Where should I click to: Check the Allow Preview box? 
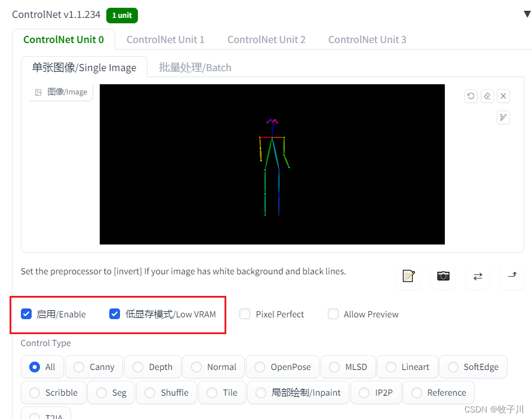[x=333, y=314]
